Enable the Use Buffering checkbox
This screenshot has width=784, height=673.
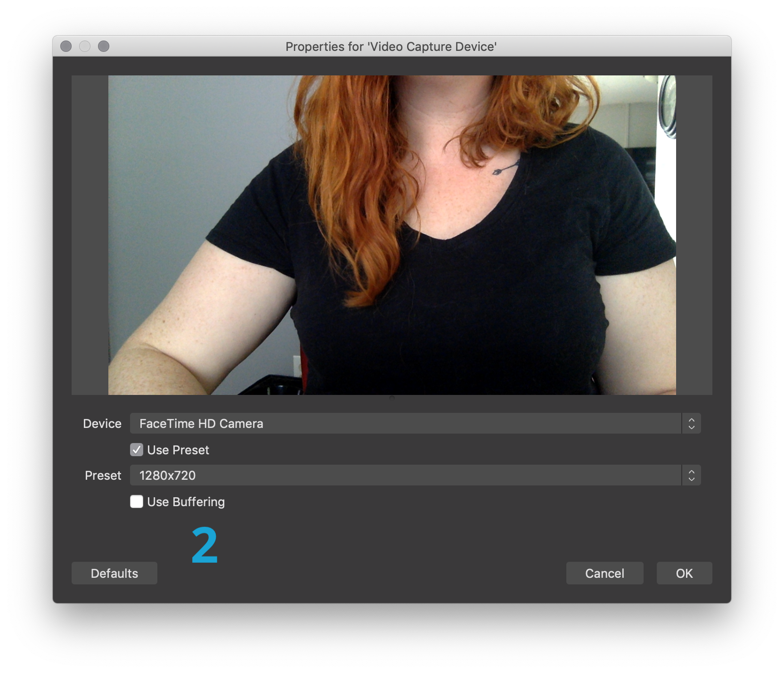pos(137,502)
